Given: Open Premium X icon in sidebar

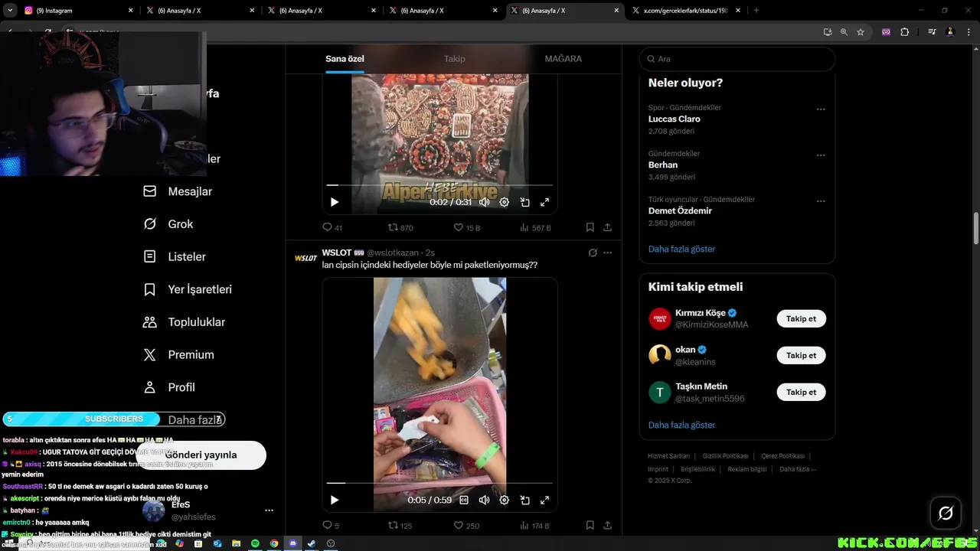Looking at the screenshot, I should point(150,355).
